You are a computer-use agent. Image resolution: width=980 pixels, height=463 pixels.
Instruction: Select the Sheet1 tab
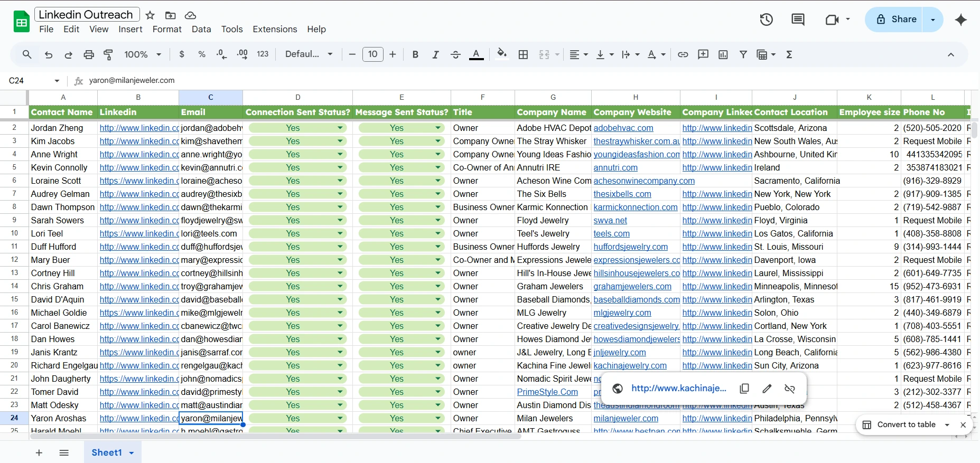(x=107, y=452)
